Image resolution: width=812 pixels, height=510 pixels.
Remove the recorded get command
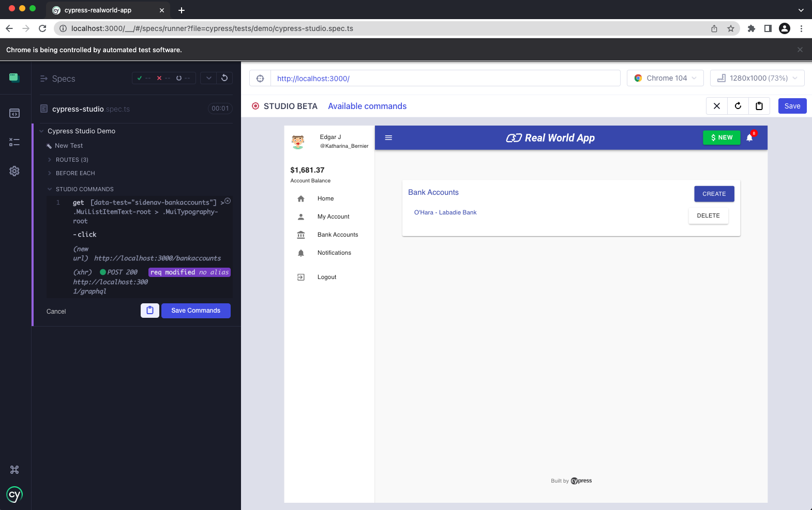[228, 201]
